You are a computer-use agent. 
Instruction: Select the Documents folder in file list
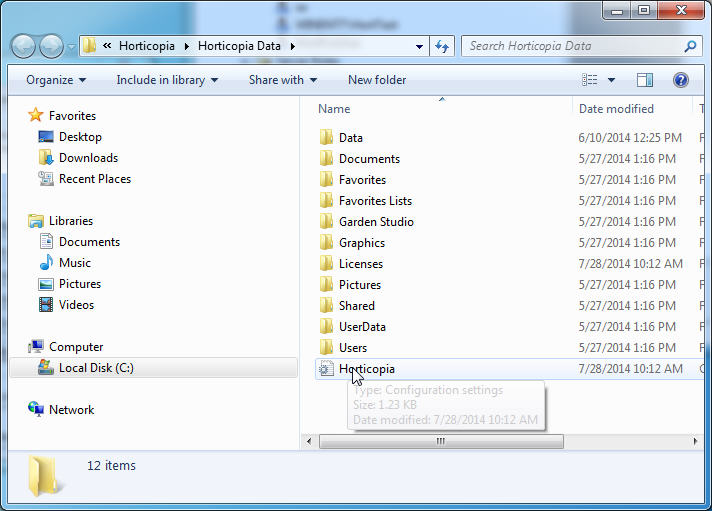point(359,159)
